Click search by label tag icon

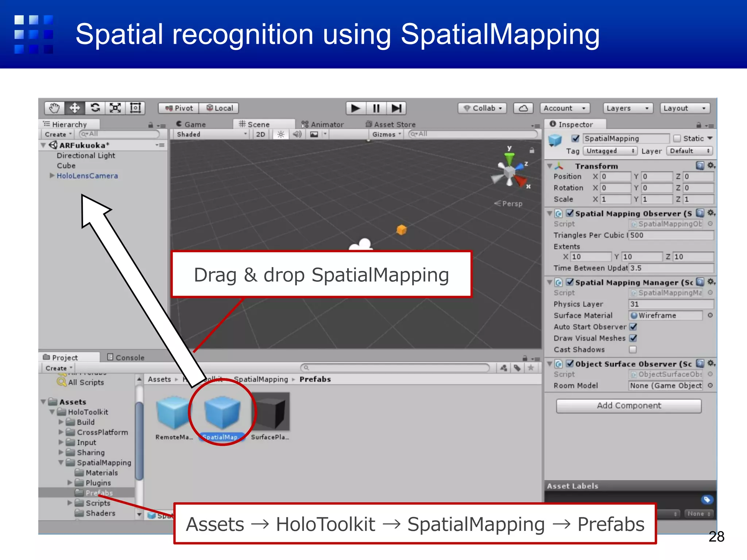tap(517, 368)
